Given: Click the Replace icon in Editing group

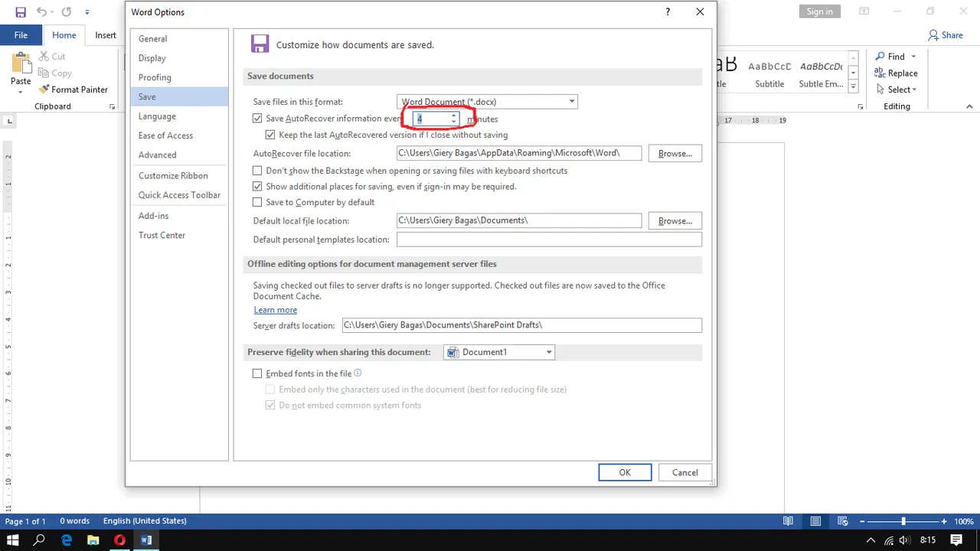Looking at the screenshot, I should [x=880, y=73].
